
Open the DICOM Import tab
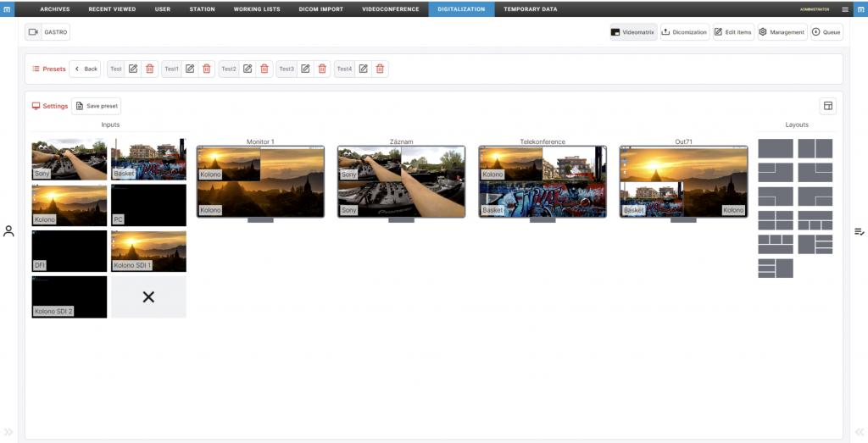[320, 9]
